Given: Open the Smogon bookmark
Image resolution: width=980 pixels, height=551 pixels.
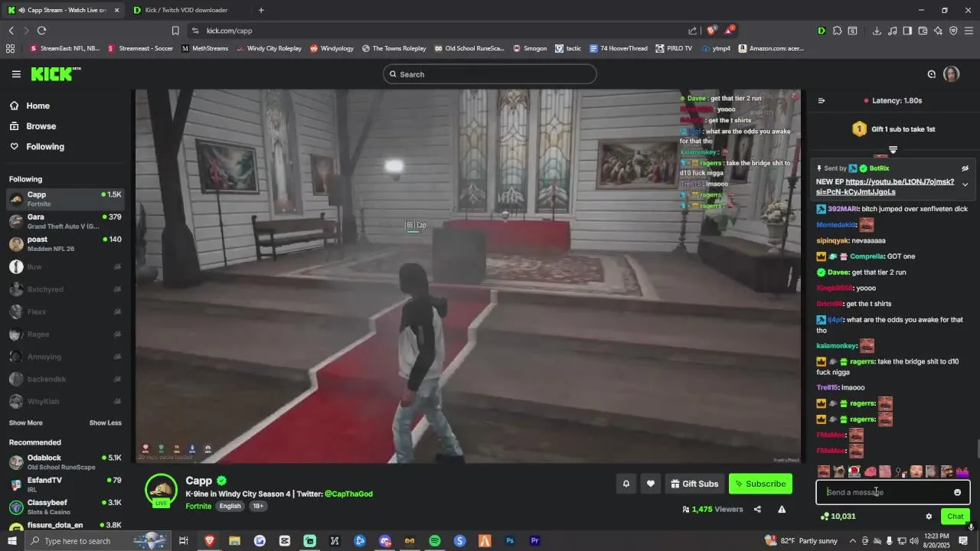Looking at the screenshot, I should coord(530,48).
